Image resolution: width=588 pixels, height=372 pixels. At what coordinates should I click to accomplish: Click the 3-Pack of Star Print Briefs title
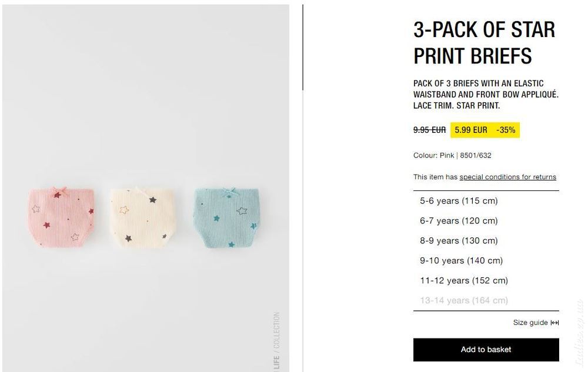tap(484, 43)
